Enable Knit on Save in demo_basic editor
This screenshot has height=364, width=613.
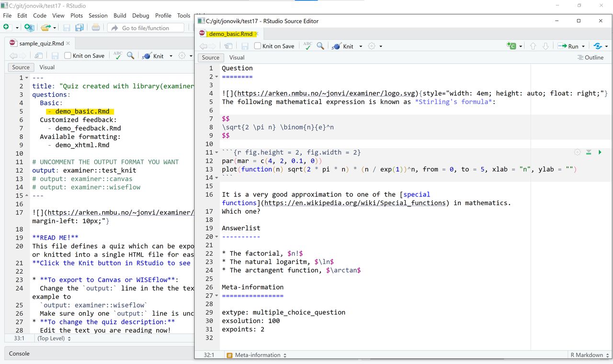coord(257,46)
